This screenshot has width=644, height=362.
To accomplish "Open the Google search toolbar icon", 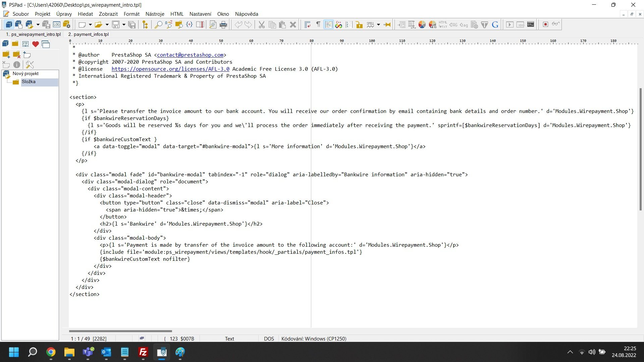I will click(x=495, y=24).
